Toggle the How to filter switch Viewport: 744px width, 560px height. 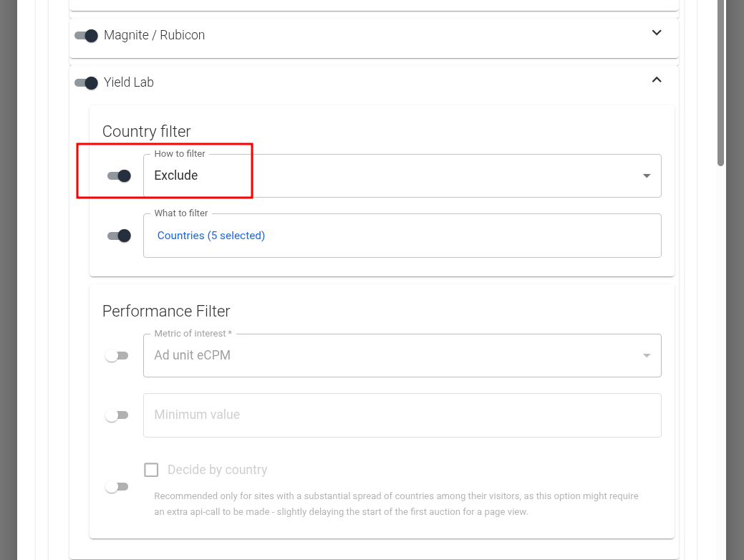(119, 175)
